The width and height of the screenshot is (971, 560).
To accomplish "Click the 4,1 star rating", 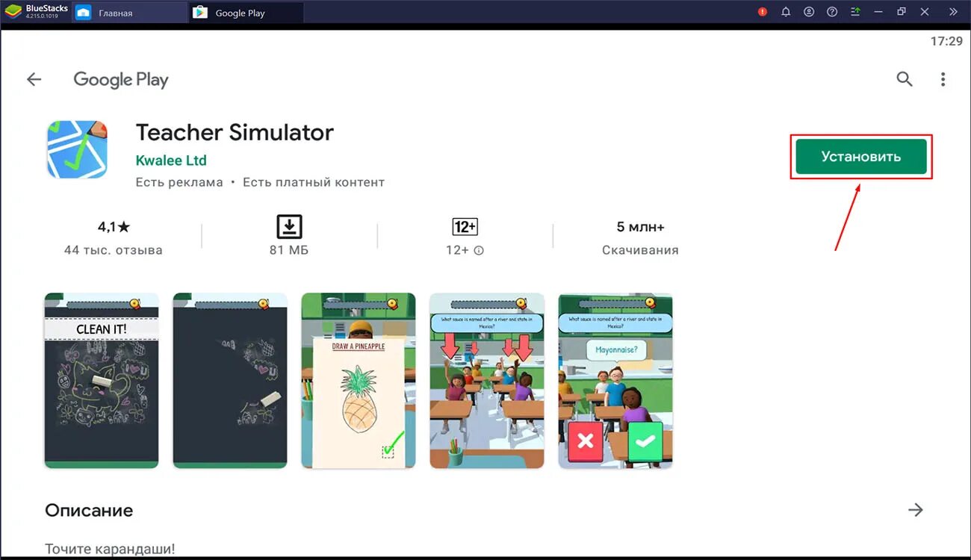I will pos(114,226).
